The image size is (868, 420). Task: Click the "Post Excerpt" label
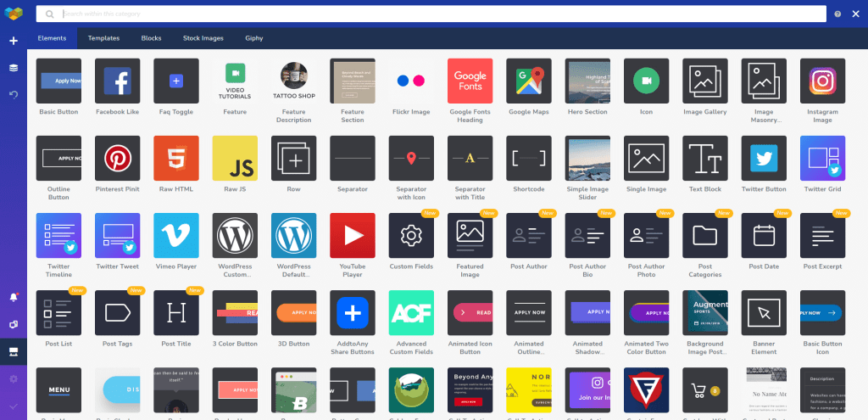pyautogui.click(x=822, y=266)
